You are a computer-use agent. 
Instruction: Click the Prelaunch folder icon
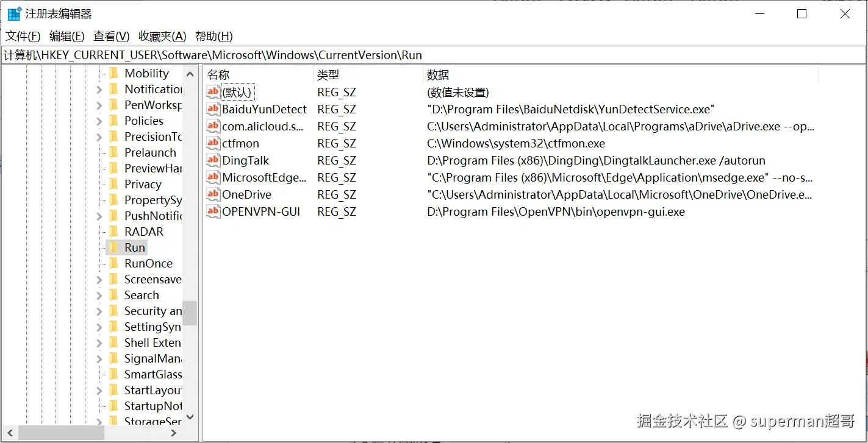click(113, 152)
